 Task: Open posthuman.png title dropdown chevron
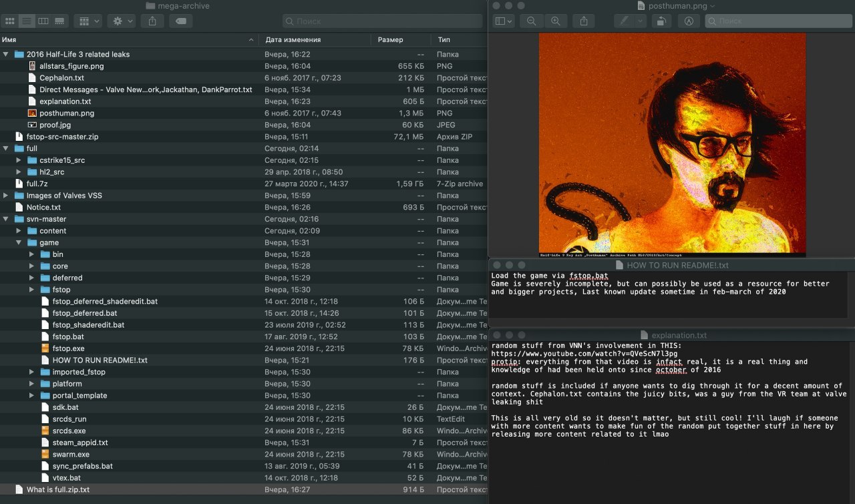(x=712, y=6)
